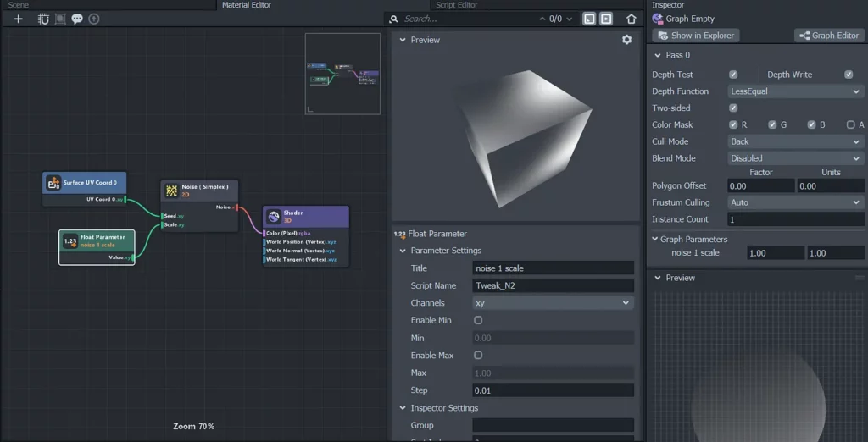
Task: Click the Graph Empty material icon
Action: click(x=658, y=19)
